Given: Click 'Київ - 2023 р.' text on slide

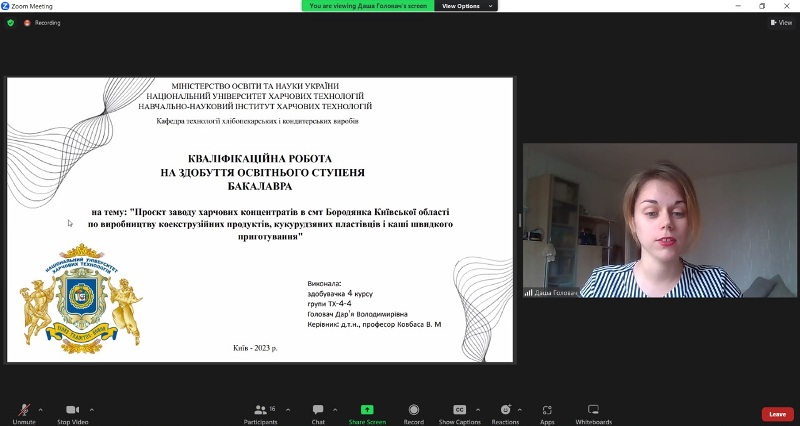Looking at the screenshot, I should 255,348.
